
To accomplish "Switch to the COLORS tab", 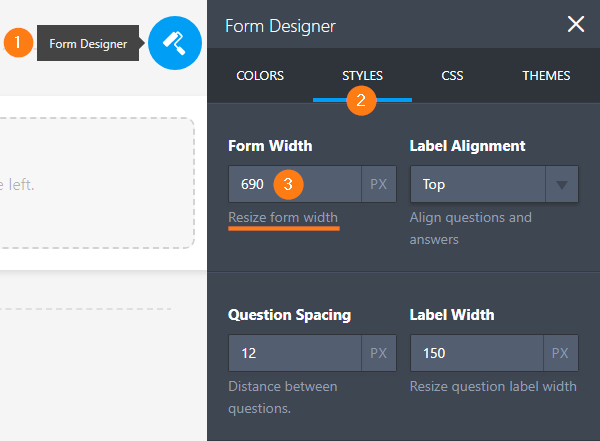I will (x=260, y=76).
